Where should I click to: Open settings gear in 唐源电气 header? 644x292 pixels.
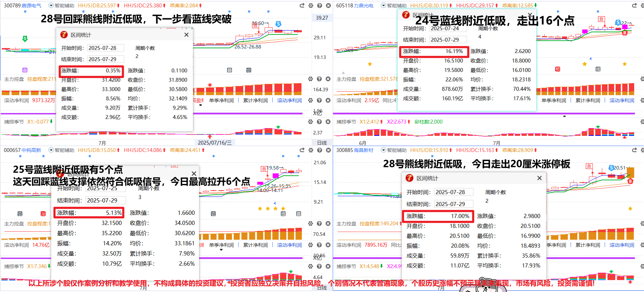[311, 6]
